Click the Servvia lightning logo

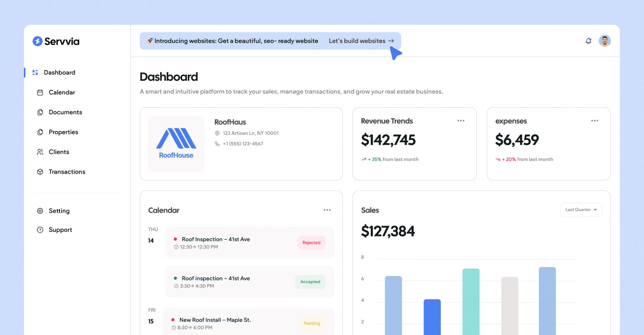(x=38, y=41)
